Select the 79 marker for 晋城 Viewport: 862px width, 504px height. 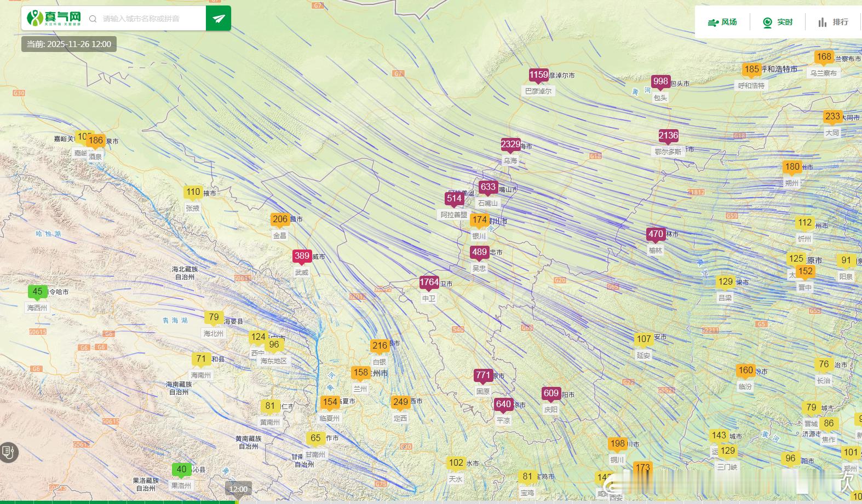click(x=812, y=408)
